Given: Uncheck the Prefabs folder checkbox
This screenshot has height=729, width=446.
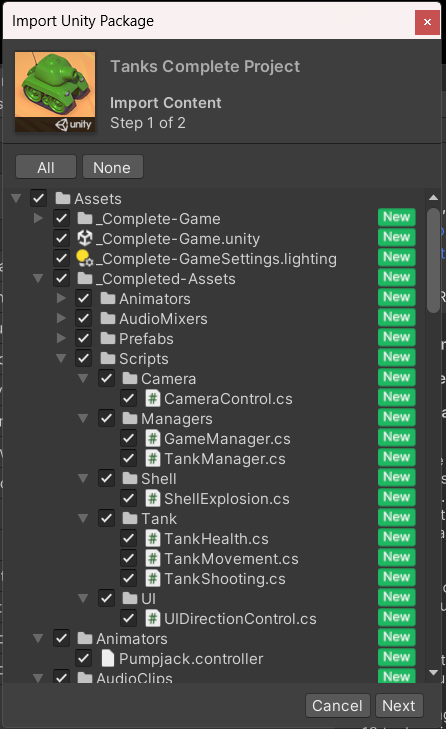Looking at the screenshot, I should pos(84,338).
